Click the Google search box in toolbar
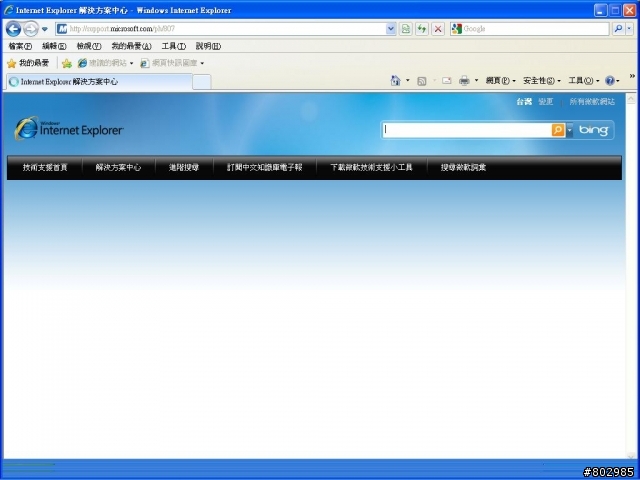The image size is (640, 480). [529, 29]
